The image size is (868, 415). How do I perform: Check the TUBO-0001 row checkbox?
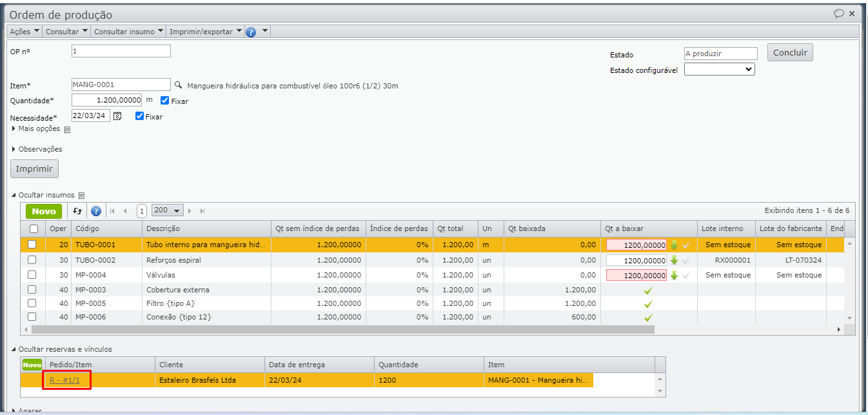click(x=32, y=244)
